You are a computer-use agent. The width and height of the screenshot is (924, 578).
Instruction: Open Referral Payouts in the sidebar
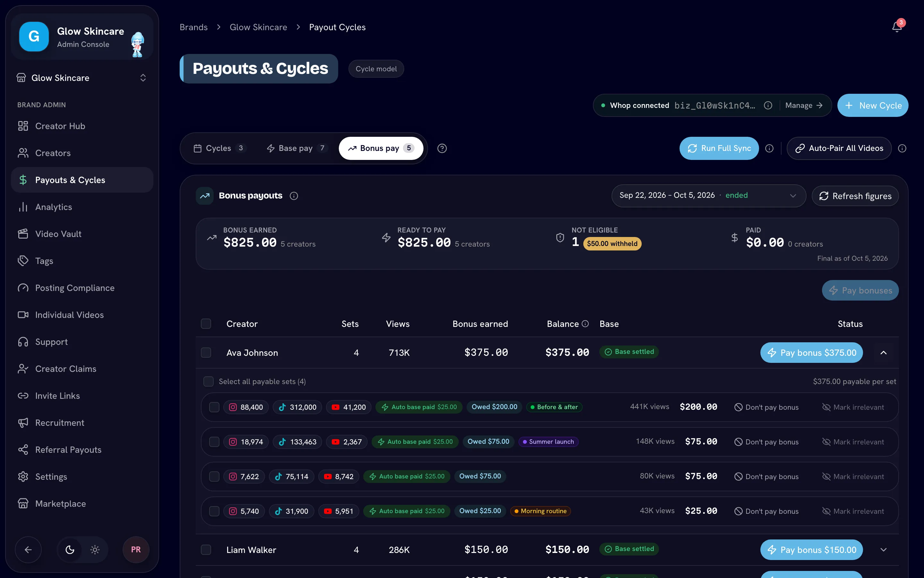click(82, 450)
